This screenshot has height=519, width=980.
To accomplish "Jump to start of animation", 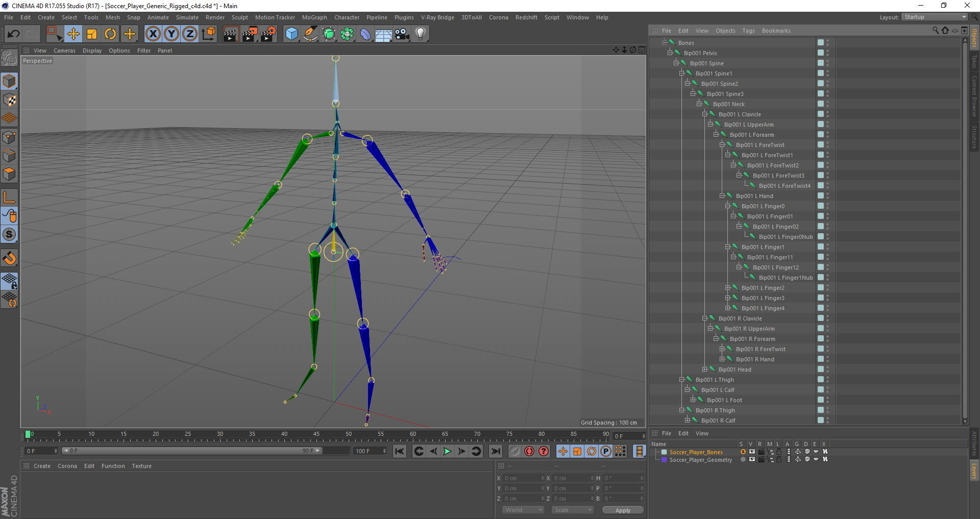I will coord(400,451).
